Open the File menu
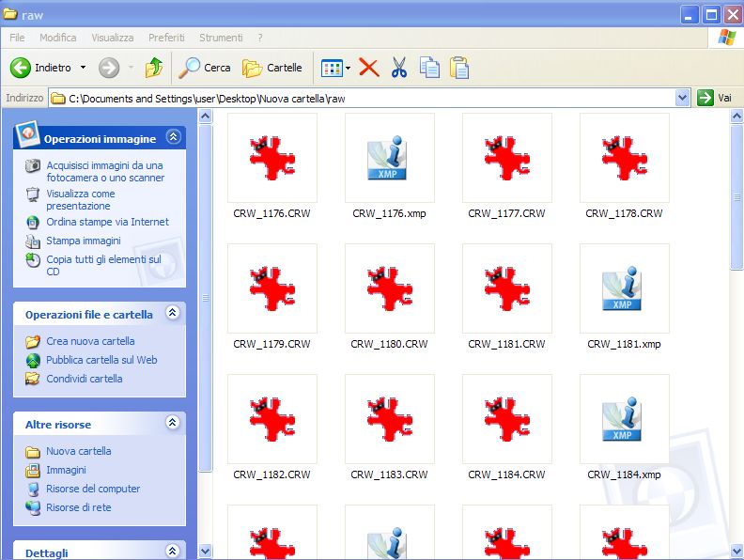744x560 pixels. click(x=17, y=38)
